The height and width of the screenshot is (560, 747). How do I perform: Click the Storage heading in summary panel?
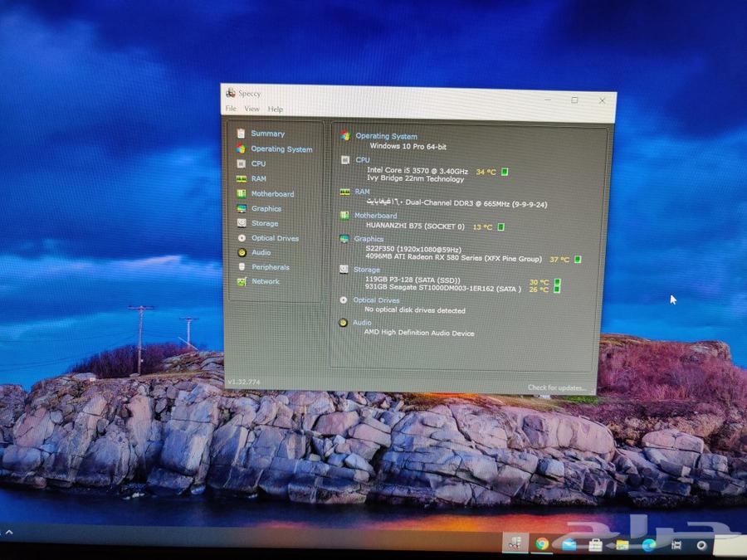[366, 270]
